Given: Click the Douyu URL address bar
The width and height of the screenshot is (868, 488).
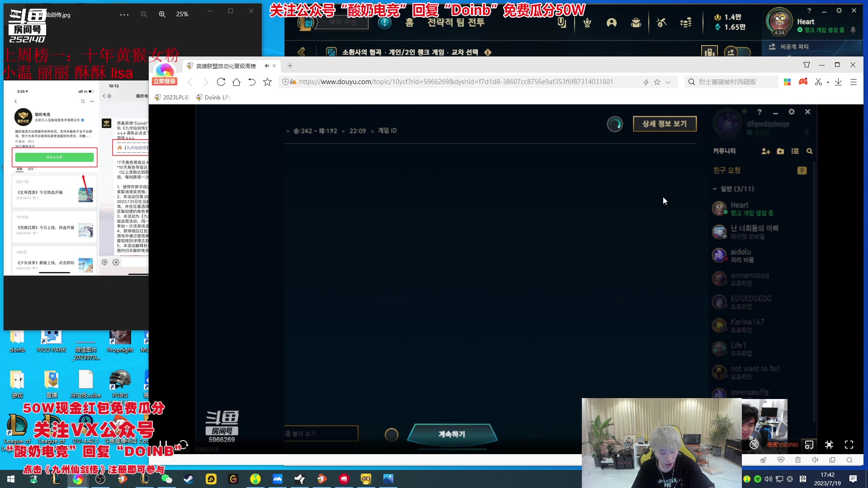Looking at the screenshot, I should tap(456, 82).
